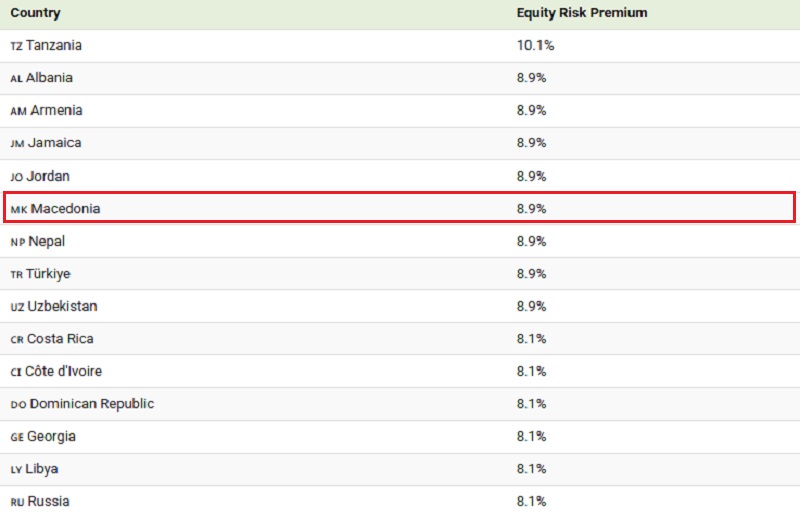Viewport: 800px width, 519px height.
Task: Click the AL flag code beside Albania
Action: point(16,78)
